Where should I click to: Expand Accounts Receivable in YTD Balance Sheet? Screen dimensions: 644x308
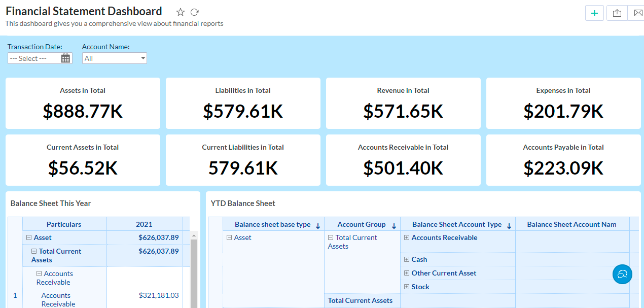click(407, 237)
